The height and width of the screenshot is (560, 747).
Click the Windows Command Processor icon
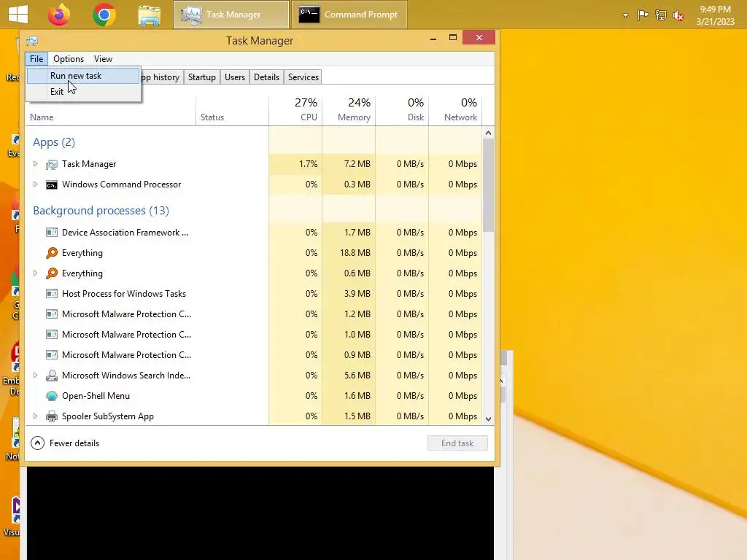52,184
